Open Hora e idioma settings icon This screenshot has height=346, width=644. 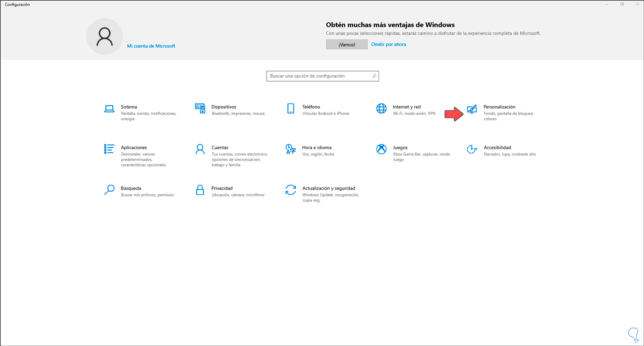click(x=291, y=149)
